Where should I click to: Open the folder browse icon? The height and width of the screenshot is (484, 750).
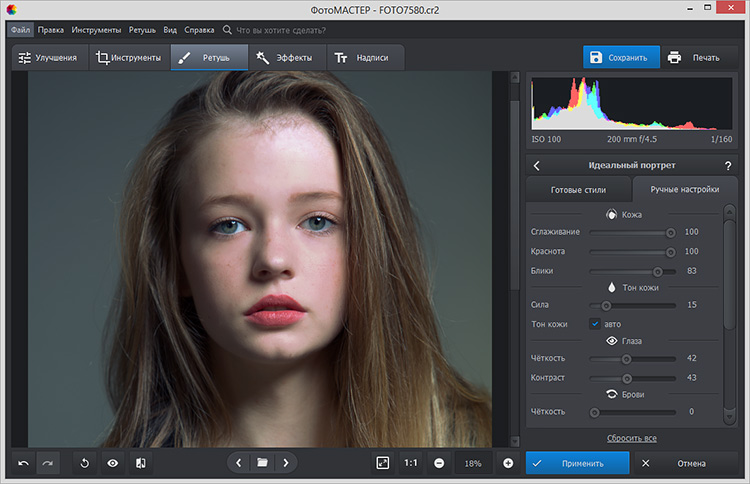(x=262, y=463)
